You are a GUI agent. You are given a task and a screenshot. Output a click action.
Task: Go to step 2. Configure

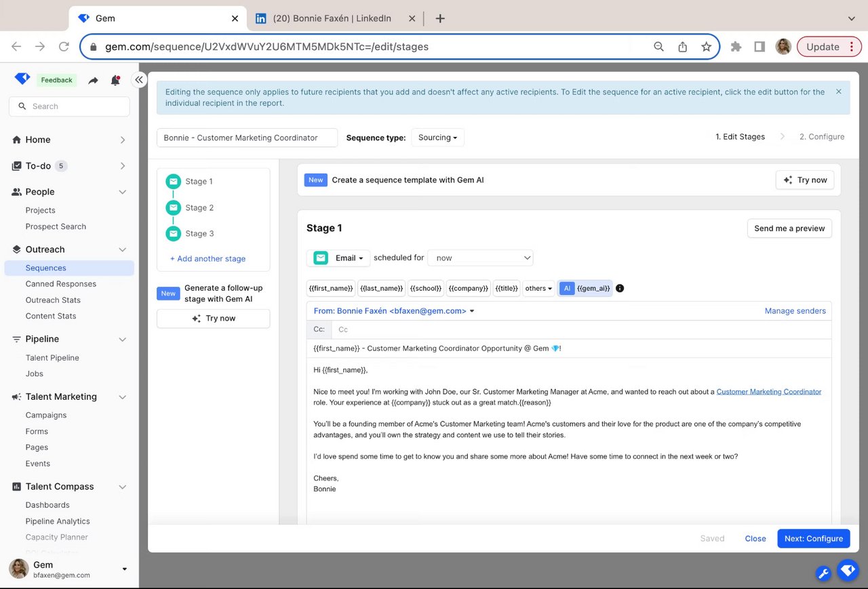822,137
